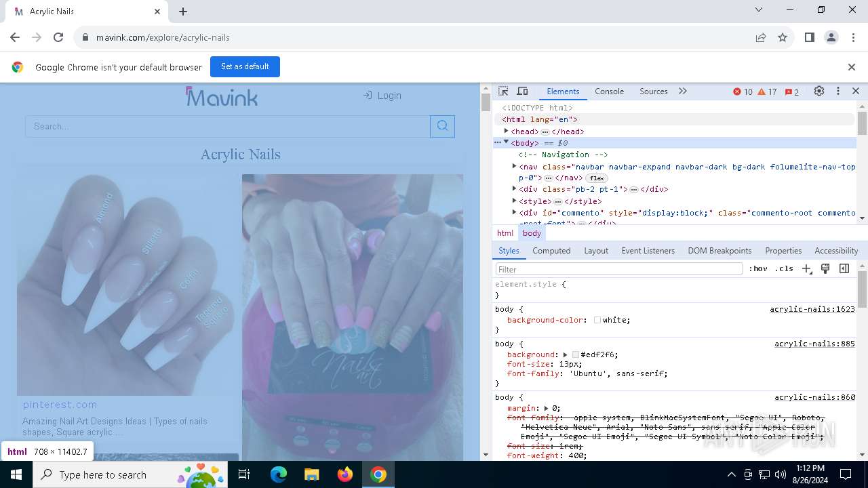The image size is (868, 488).
Task: Click the #edf2f6 color swatch
Action: click(576, 354)
